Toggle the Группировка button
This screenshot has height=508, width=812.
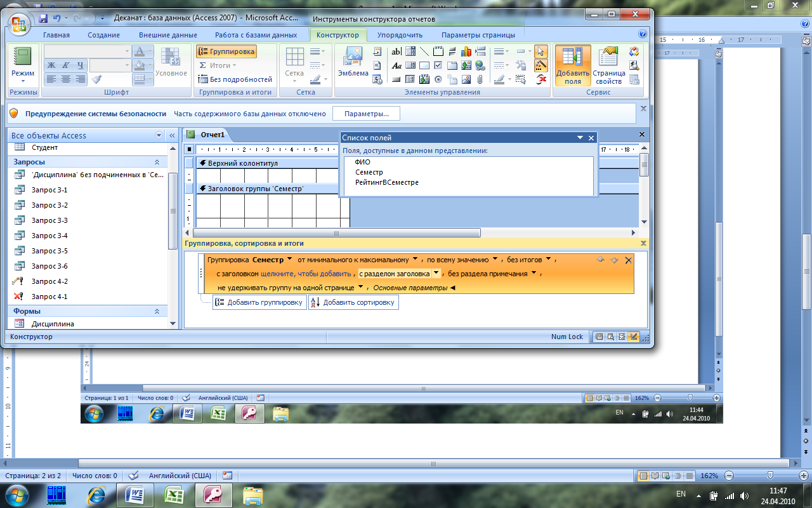pos(226,51)
